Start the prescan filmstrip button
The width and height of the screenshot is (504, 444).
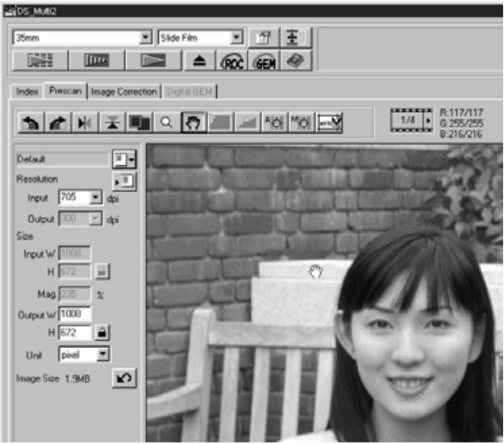click(x=97, y=60)
